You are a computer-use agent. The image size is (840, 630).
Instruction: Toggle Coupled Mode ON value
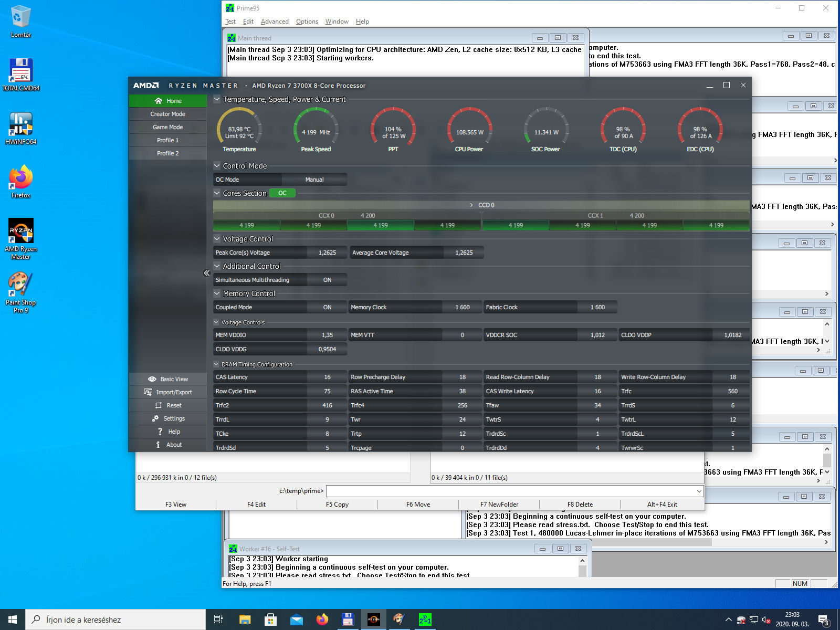tap(327, 307)
